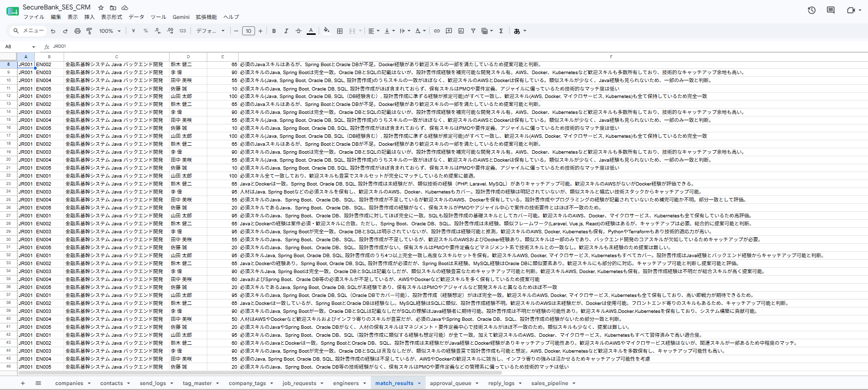Open the 編集 menu
Image resolution: width=868 pixels, height=390 pixels.
56,17
